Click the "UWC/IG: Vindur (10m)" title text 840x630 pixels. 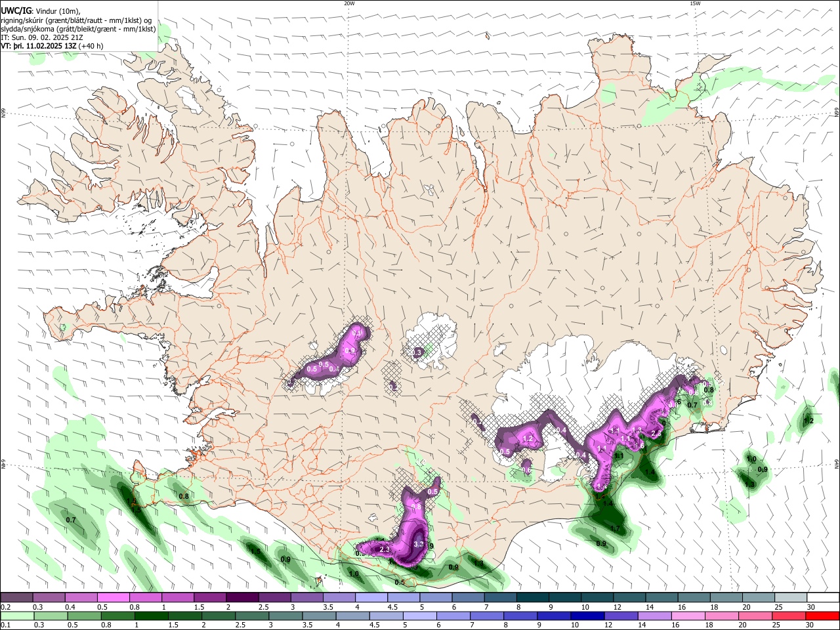click(x=41, y=10)
